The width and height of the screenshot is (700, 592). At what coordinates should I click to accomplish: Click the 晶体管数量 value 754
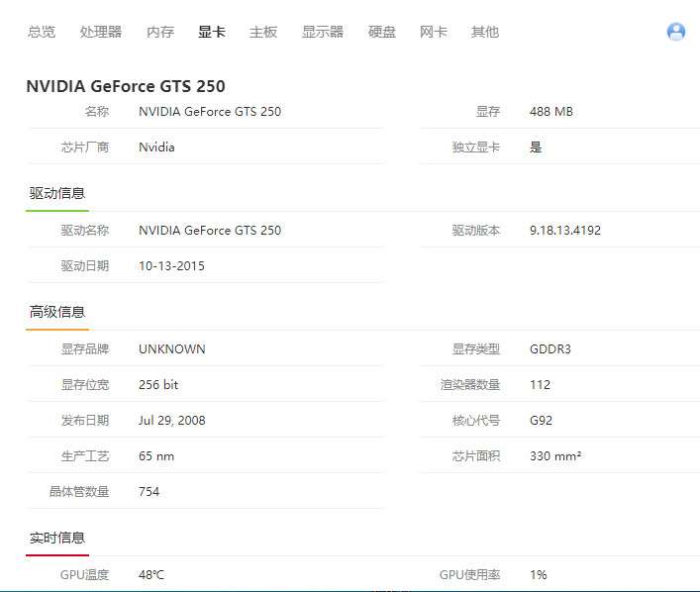150,492
